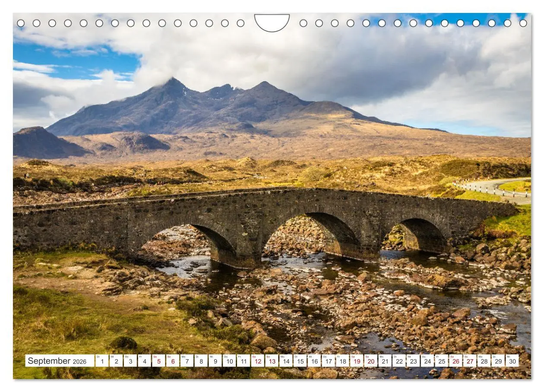Pick day 9 in the calendar strip
The image size is (544, 392).
(215, 361)
